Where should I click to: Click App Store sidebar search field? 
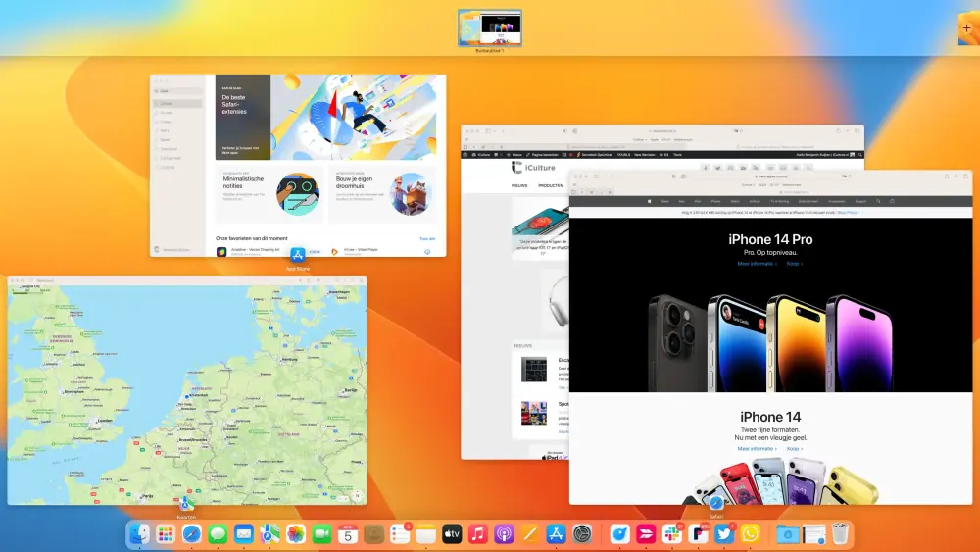click(178, 91)
